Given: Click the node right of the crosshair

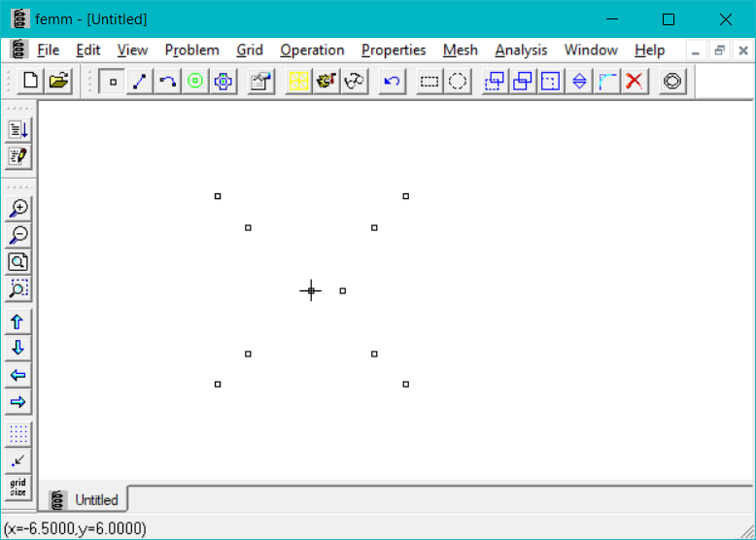Looking at the screenshot, I should pos(343,291).
